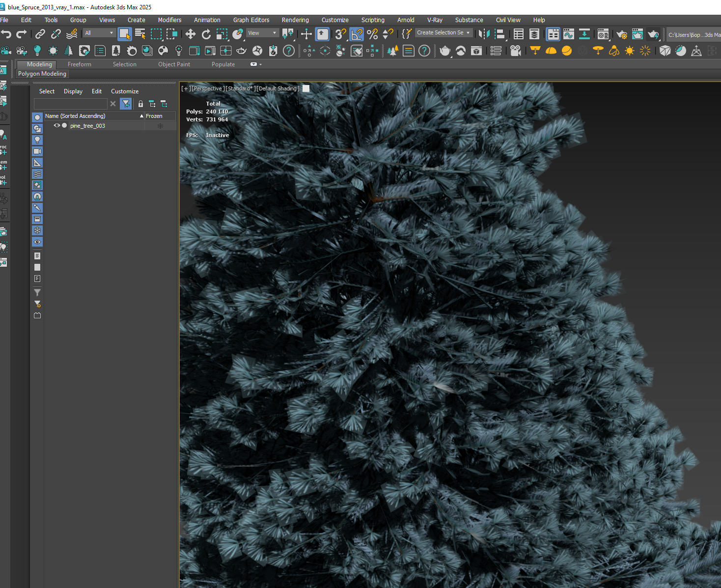Open the Rendering menu

(x=295, y=20)
